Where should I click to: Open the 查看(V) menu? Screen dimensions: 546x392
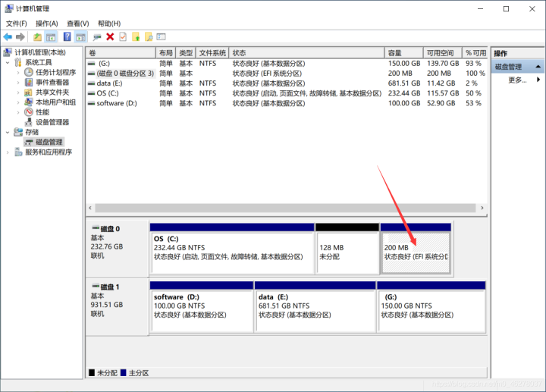tap(77, 24)
